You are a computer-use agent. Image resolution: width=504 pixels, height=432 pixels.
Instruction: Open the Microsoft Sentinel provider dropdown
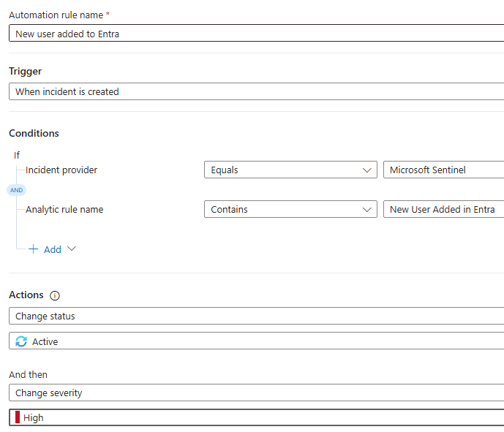[443, 170]
